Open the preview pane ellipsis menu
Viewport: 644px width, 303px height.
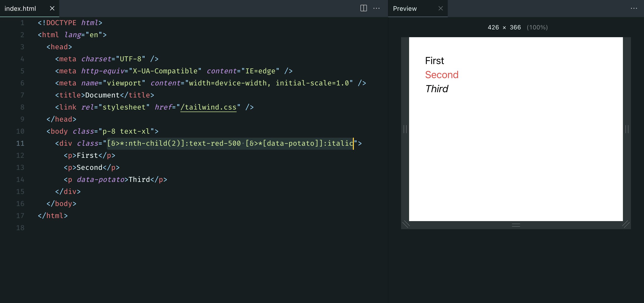634,8
